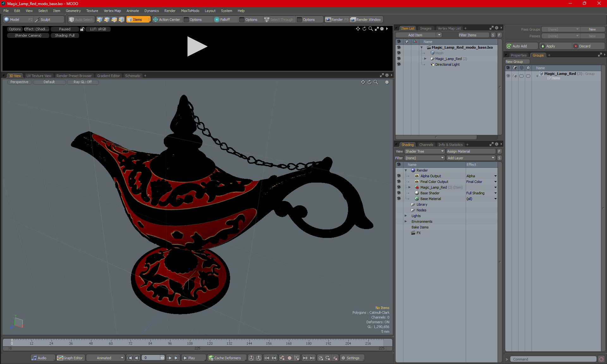Click New Group button

[517, 62]
